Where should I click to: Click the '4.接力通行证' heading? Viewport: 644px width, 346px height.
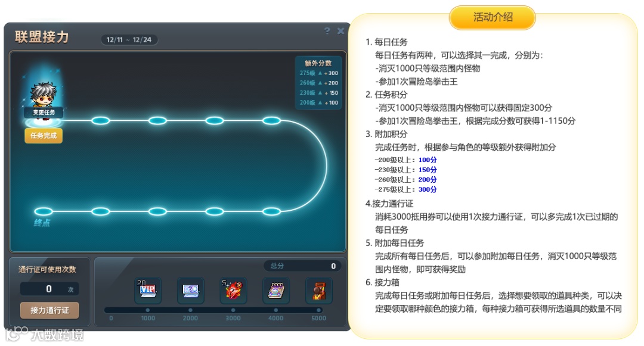tap(389, 203)
